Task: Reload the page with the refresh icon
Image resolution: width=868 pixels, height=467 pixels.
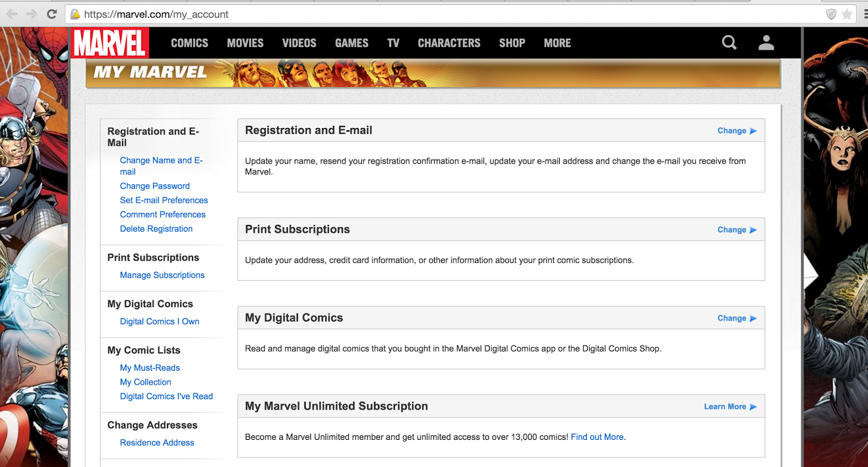Action: pyautogui.click(x=52, y=14)
